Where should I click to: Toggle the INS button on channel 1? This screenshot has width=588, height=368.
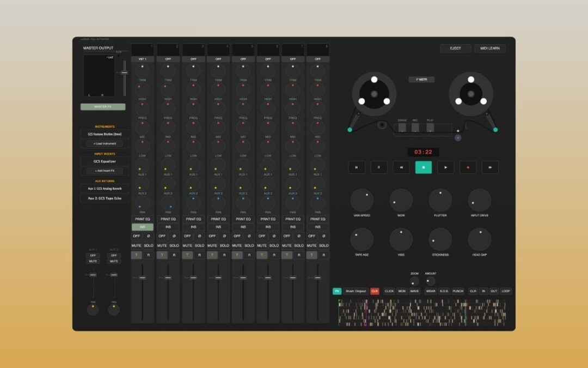pyautogui.click(x=143, y=227)
